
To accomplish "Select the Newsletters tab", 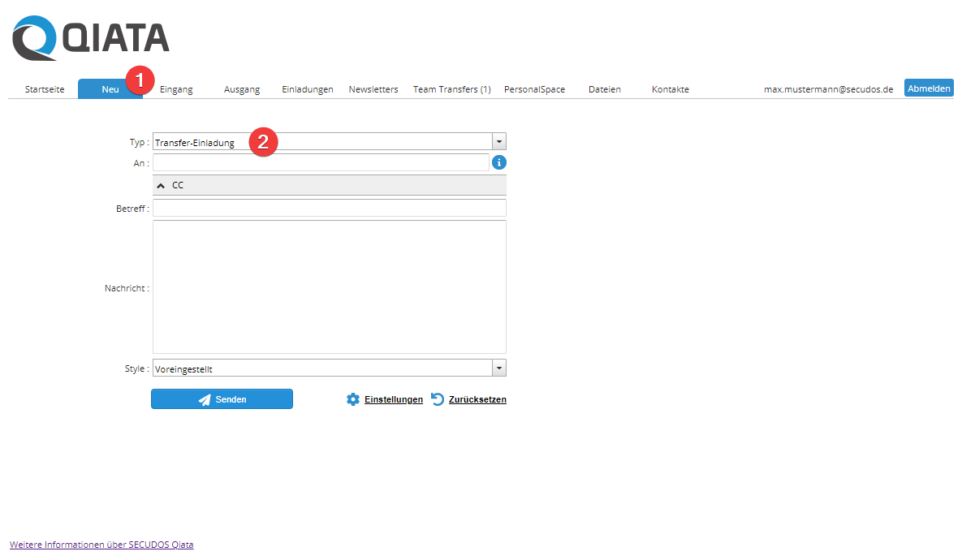I will coord(373,89).
